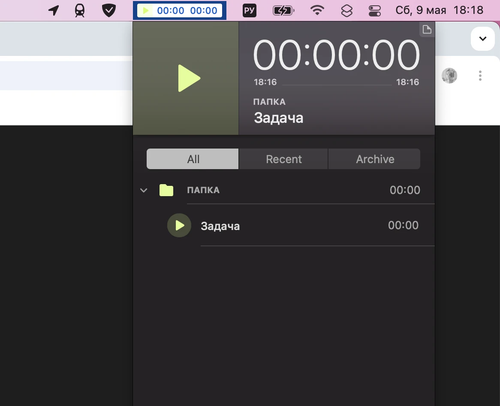The height and width of the screenshot is (406, 500).
Task: Open the location arrow menu bar icon
Action: click(54, 11)
